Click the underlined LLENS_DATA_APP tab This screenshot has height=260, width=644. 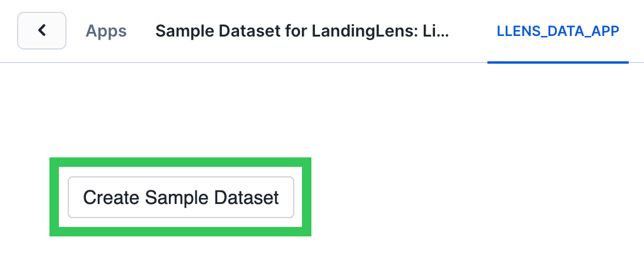pos(557,31)
